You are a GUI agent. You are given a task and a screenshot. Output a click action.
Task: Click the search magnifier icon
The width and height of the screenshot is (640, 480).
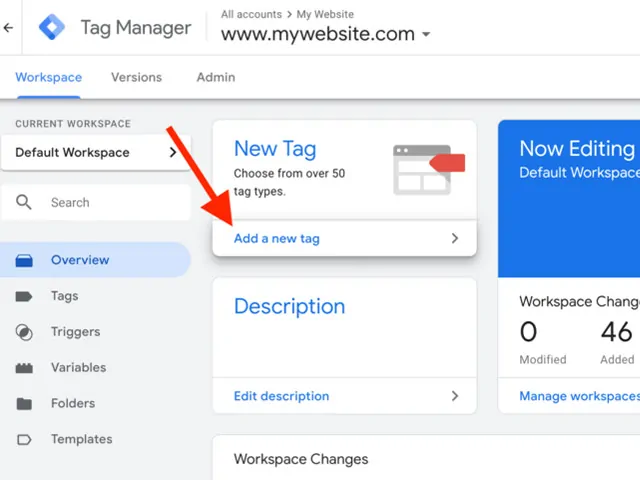pos(25,202)
